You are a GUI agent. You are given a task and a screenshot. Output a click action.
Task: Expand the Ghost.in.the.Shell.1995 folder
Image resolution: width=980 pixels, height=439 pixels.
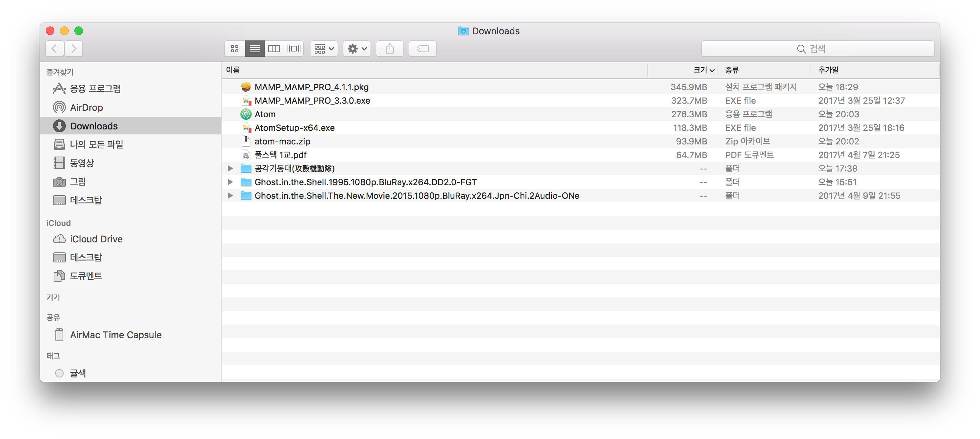click(230, 182)
